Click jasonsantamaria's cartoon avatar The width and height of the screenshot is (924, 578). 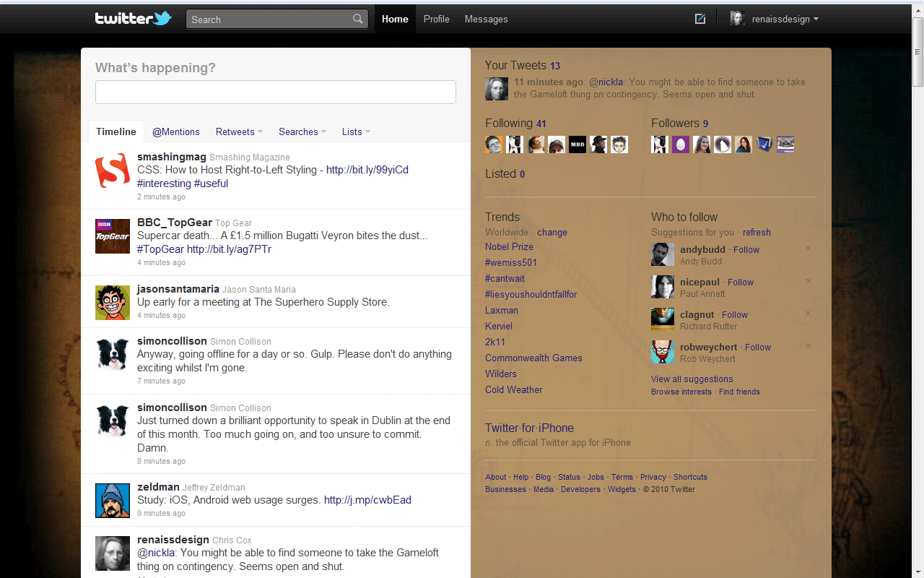[113, 303]
